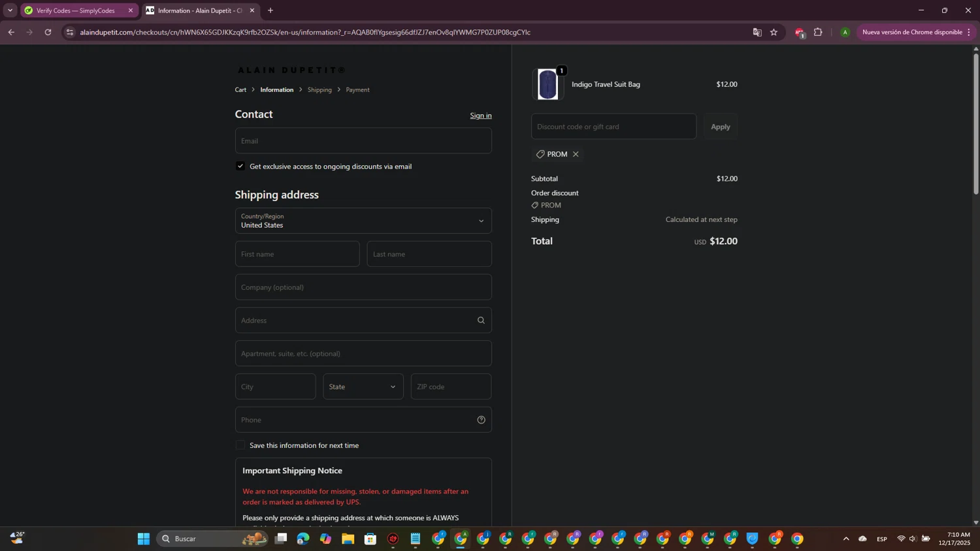Open Wi-Fi network tray icon
The height and width of the screenshot is (551, 980).
[x=901, y=539]
